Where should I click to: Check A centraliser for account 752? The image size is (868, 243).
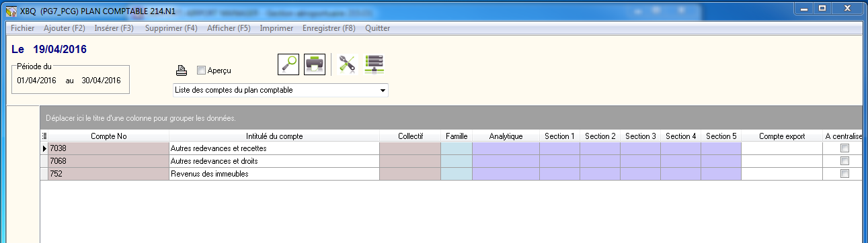(x=845, y=174)
